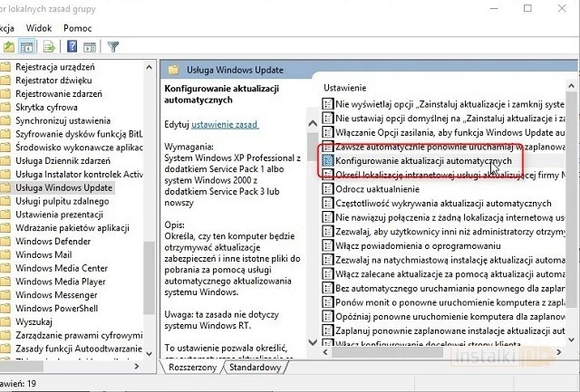Image resolution: width=580 pixels, height=392 pixels.
Task: Toggle the show/hide console tree icon
Action: coord(29,46)
